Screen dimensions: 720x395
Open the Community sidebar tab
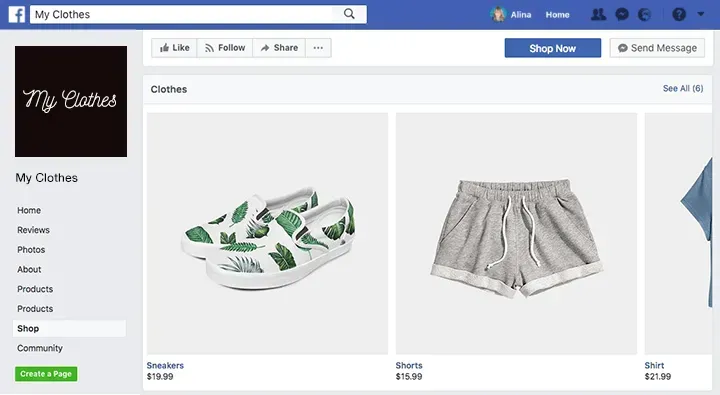click(40, 348)
